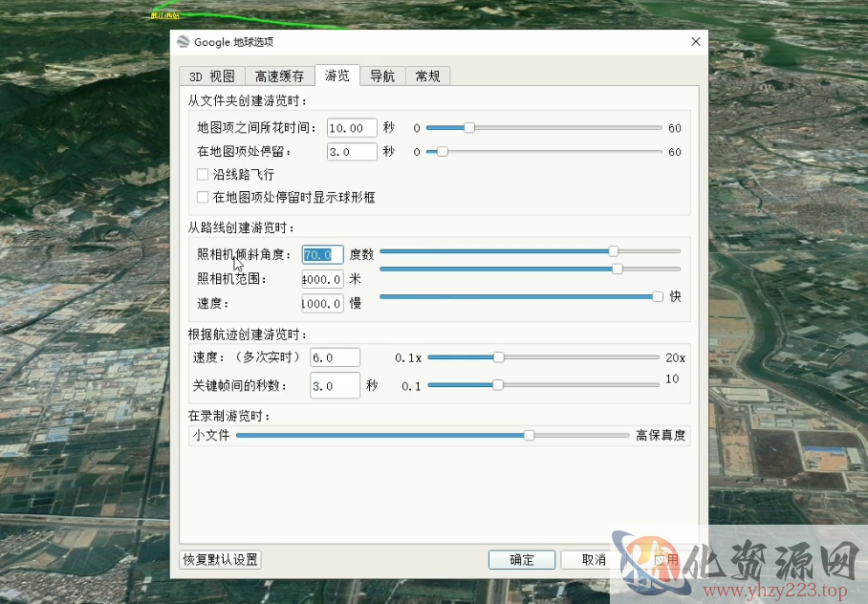Click the 照相机倾斜角度 input field
Viewport: 868px width, 604px height.
click(323, 254)
